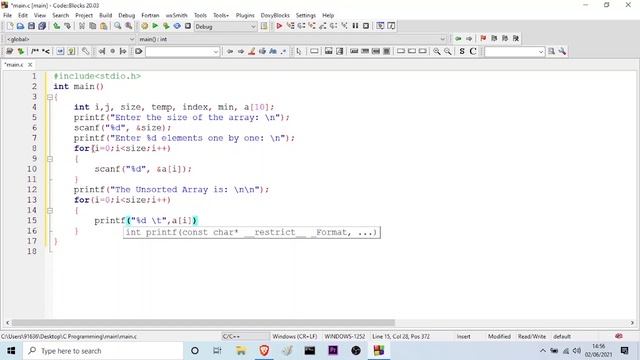Viewport: 640px width, 360px height.
Task: Open an existing file
Action: 20,26
